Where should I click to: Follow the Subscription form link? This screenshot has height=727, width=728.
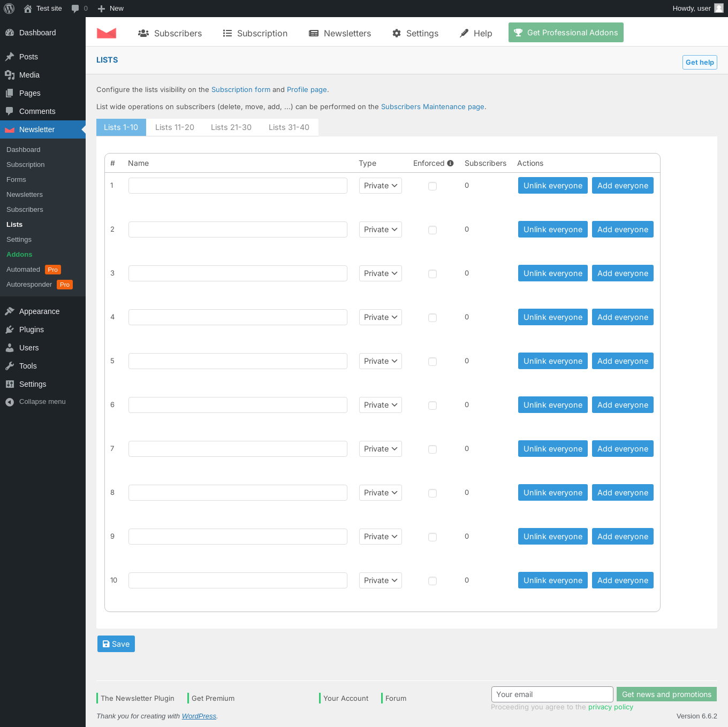click(241, 89)
